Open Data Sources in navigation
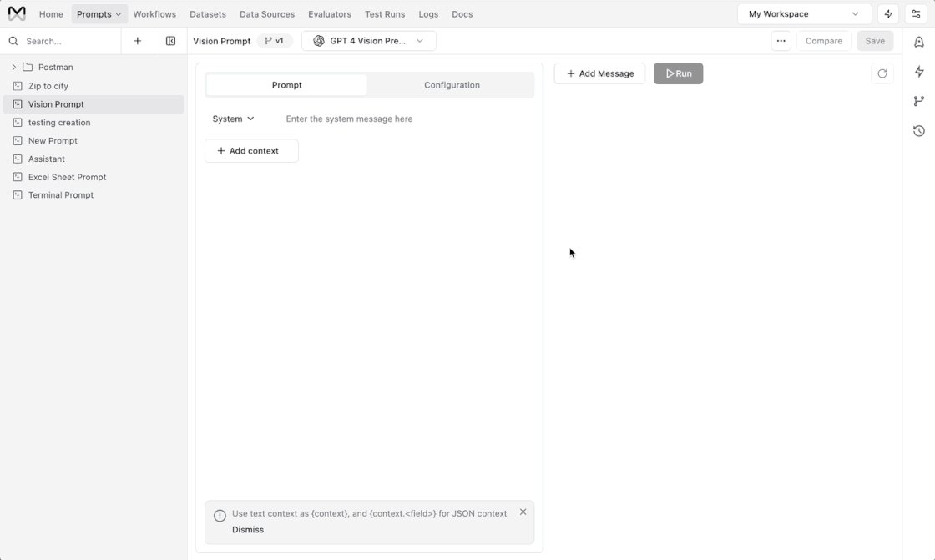Image resolution: width=935 pixels, height=560 pixels. pos(267,13)
